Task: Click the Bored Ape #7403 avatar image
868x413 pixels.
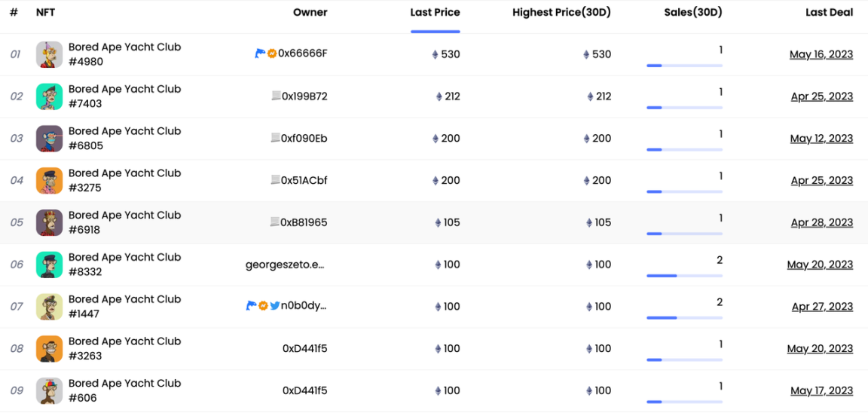Action: 49,96
